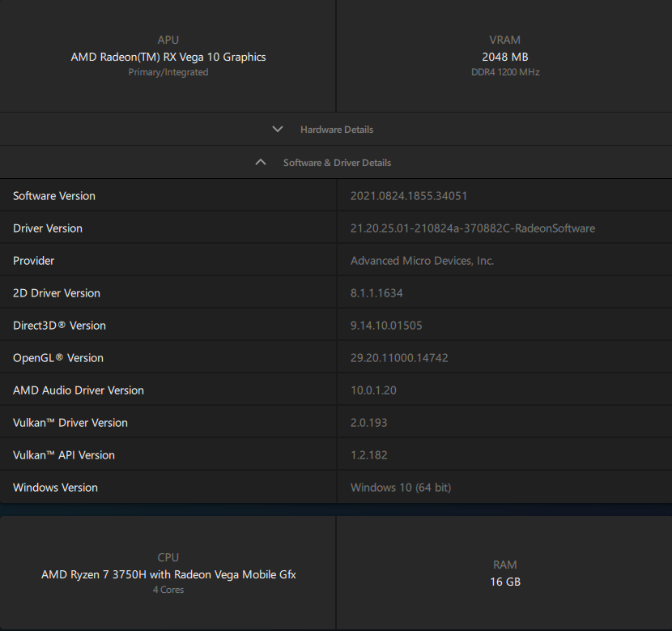Expand the Hardware Details section

(x=336, y=130)
